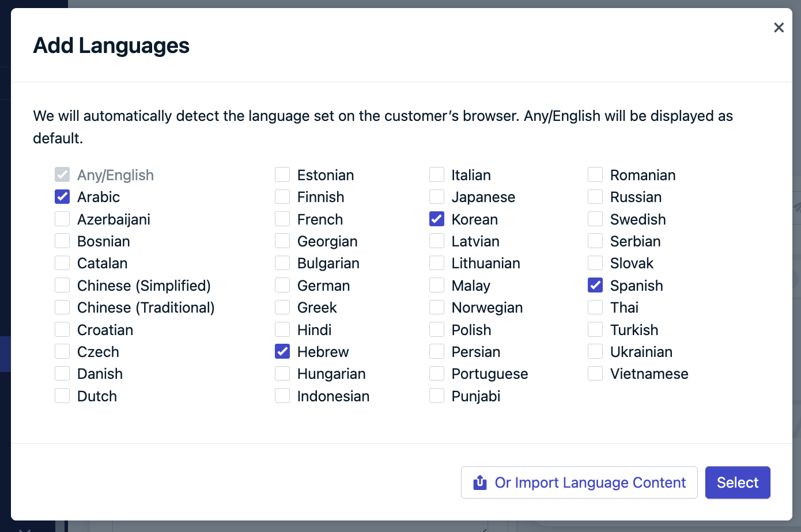Viewport: 801px width, 532px height.
Task: Click the import upload icon
Action: [479, 482]
